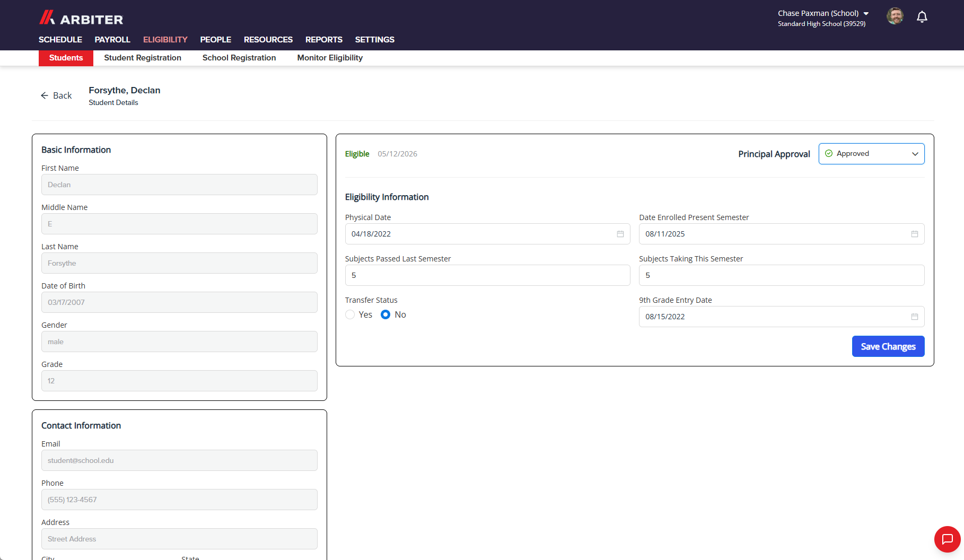Click the Save Changes button
Screen dimensions: 964x560
pos(888,346)
